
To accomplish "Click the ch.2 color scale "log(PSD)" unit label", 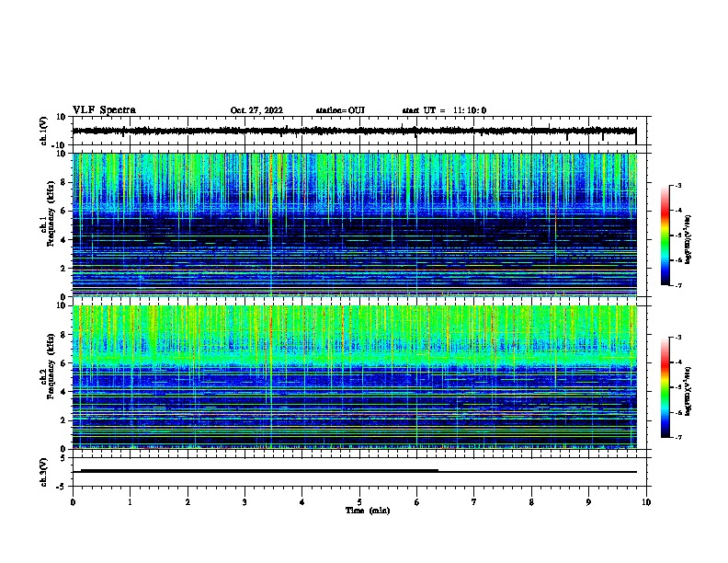I will click(688, 392).
